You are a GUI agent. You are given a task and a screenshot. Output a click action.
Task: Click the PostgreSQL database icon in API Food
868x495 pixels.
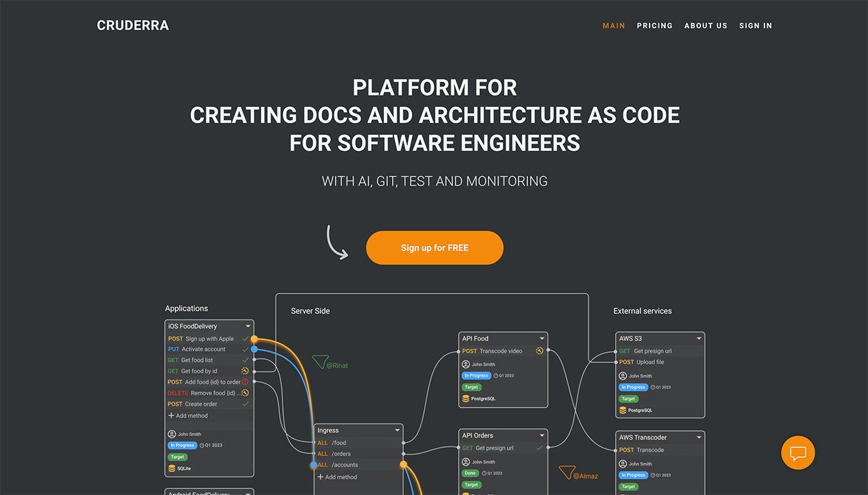465,399
